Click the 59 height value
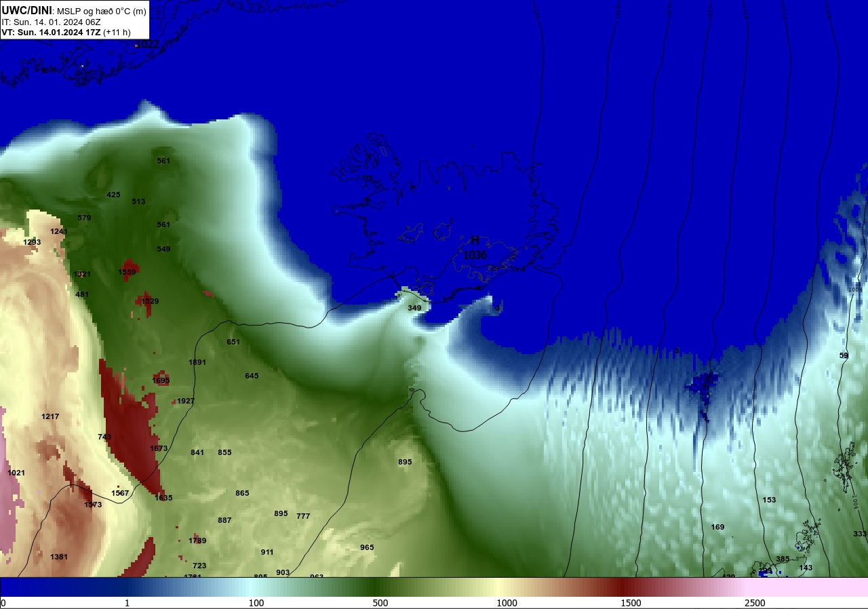Viewport: 868px width, 609px height. tap(844, 355)
